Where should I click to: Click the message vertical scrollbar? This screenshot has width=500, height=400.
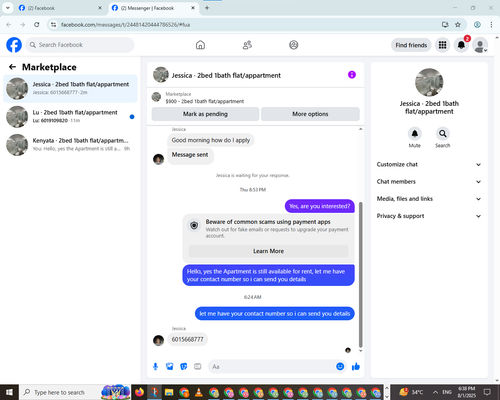[x=360, y=275]
